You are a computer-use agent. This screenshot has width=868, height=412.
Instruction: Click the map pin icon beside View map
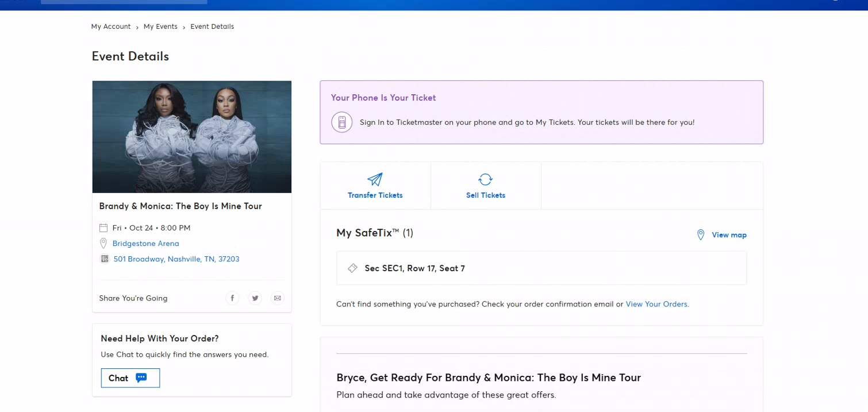(701, 234)
